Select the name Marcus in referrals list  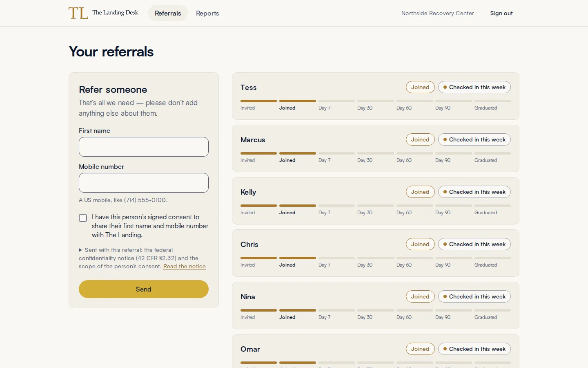tap(253, 140)
